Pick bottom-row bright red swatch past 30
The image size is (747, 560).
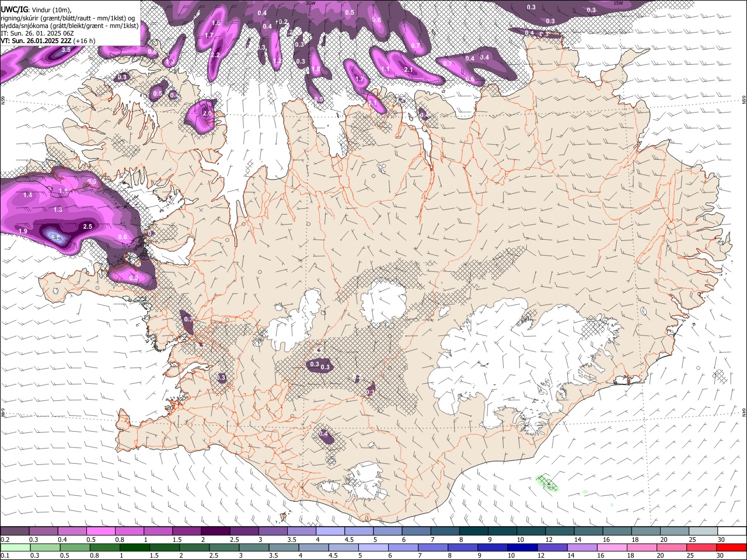731,547
